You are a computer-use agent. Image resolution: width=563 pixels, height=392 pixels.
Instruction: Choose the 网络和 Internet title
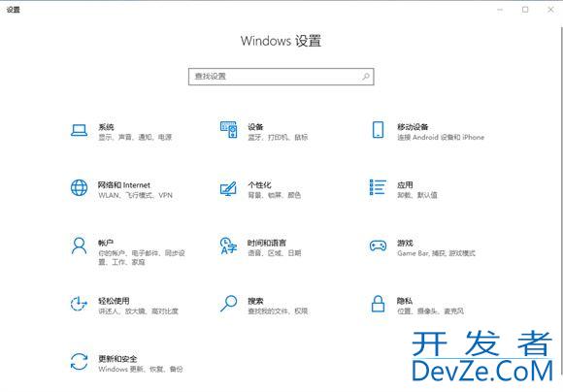click(x=124, y=185)
